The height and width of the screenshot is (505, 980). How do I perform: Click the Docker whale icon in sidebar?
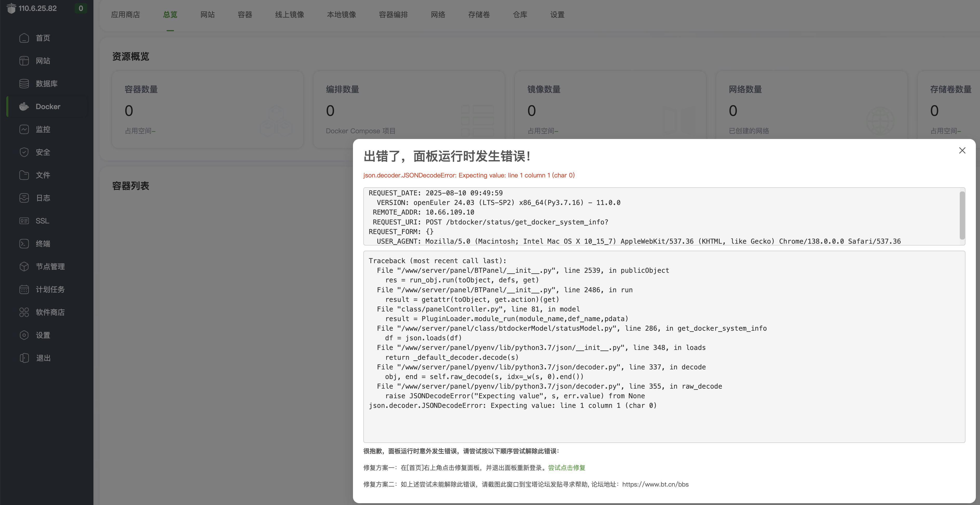(x=24, y=107)
